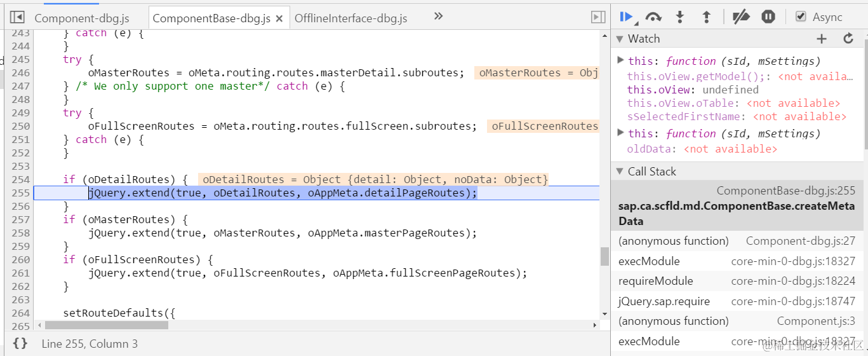
Task: Switch to OfflineInterface-dbg.js tab
Action: point(351,18)
